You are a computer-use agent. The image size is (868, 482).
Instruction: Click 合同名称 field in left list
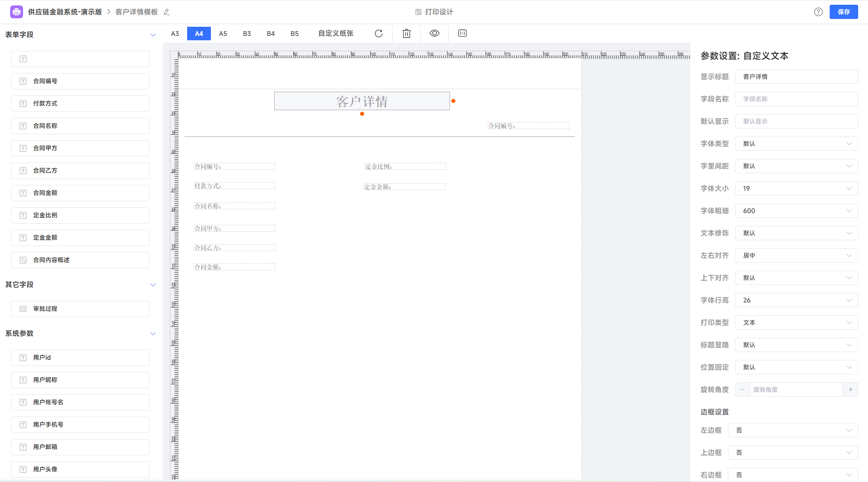[80, 126]
